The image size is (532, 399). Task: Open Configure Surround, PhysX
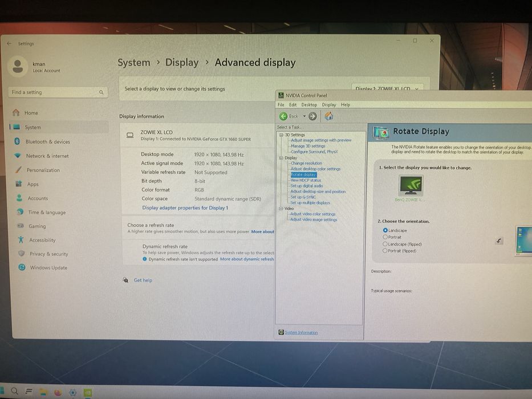coord(314,152)
